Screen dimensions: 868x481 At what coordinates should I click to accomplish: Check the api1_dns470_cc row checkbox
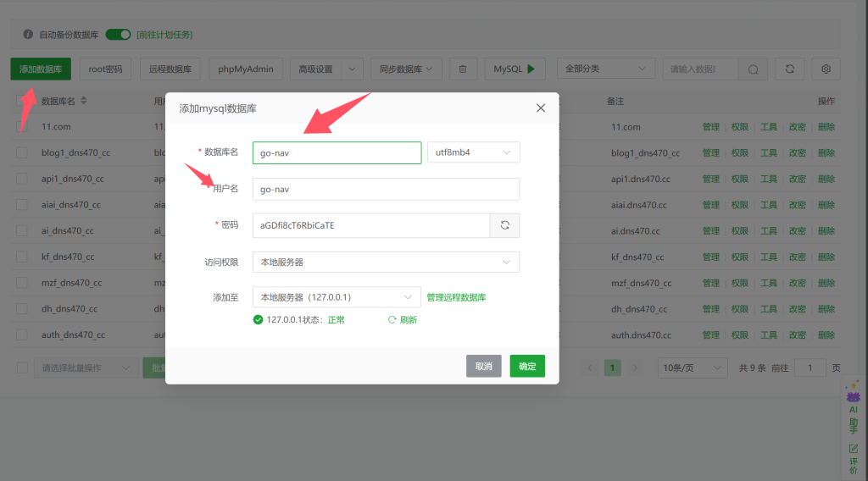21,179
